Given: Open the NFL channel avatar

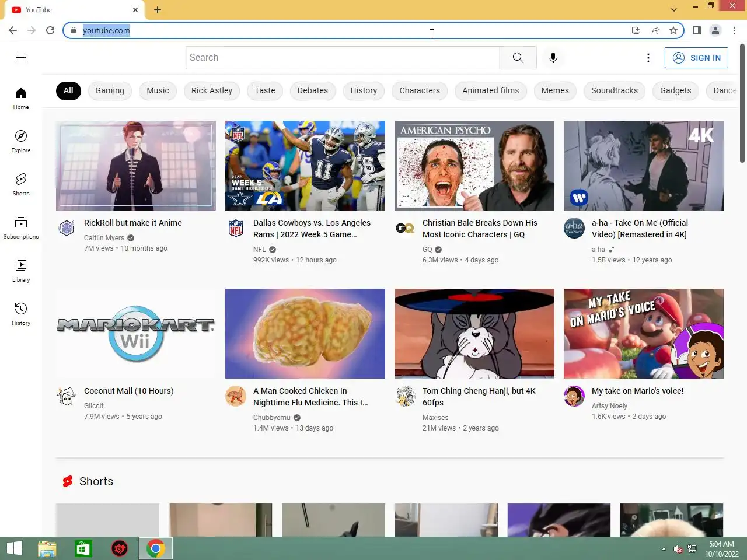Looking at the screenshot, I should 236,228.
